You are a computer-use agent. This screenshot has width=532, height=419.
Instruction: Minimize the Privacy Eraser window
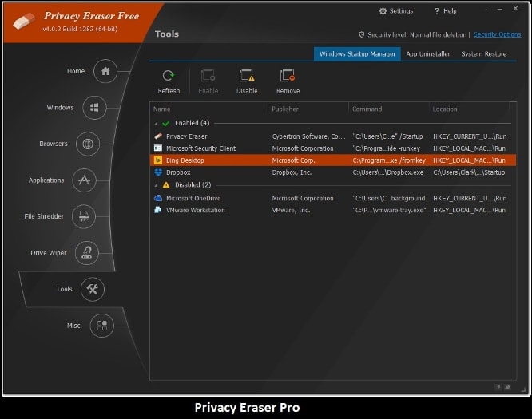[x=500, y=10]
